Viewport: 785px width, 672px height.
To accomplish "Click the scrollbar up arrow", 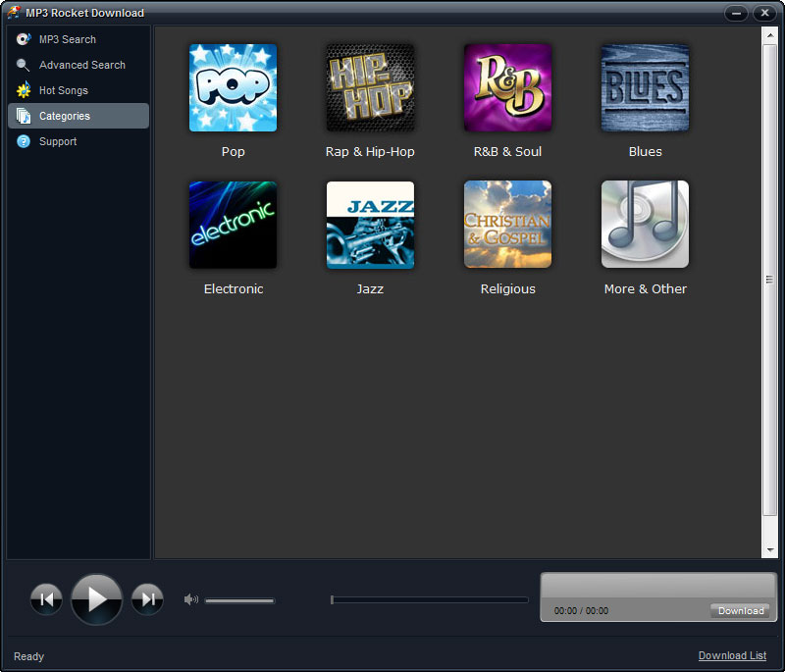I will tap(769, 35).
